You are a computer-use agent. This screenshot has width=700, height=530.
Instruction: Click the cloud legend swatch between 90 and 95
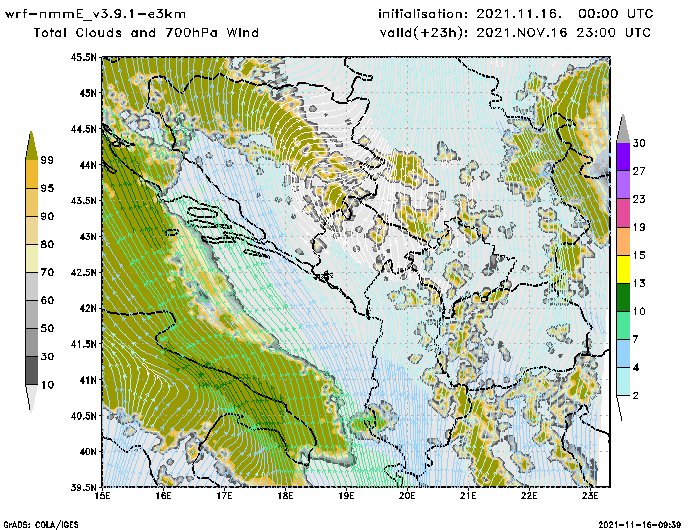click(32, 202)
